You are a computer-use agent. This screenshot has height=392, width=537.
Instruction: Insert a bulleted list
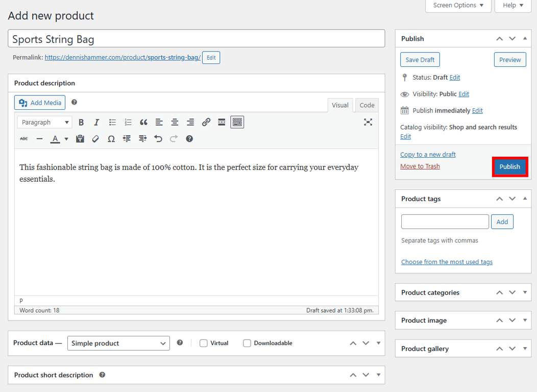pyautogui.click(x=112, y=122)
